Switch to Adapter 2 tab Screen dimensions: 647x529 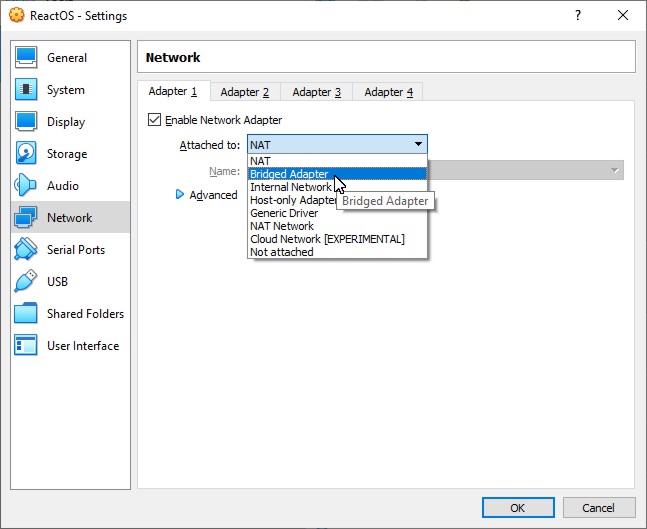[x=245, y=92]
